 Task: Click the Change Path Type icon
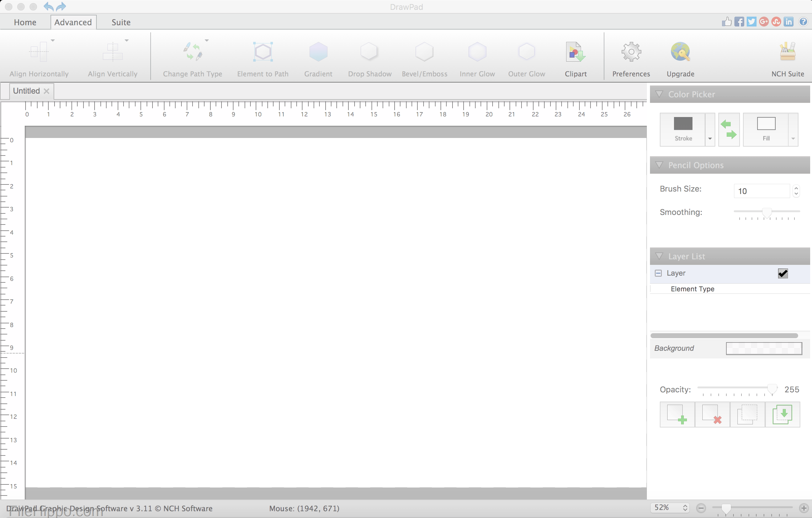tap(193, 52)
